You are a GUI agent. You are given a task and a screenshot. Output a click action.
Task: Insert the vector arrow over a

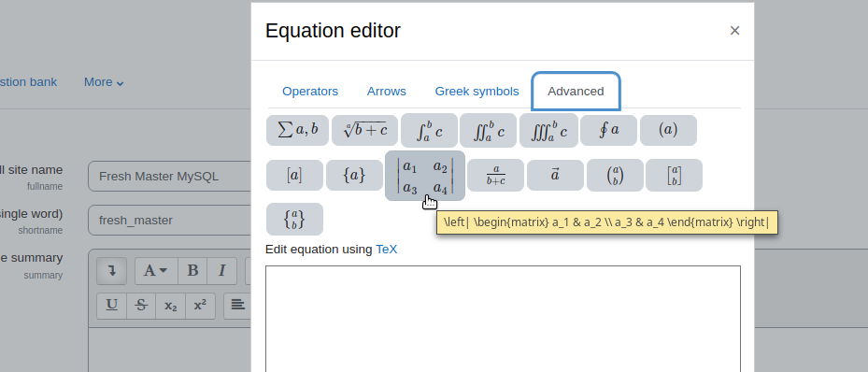[555, 176]
